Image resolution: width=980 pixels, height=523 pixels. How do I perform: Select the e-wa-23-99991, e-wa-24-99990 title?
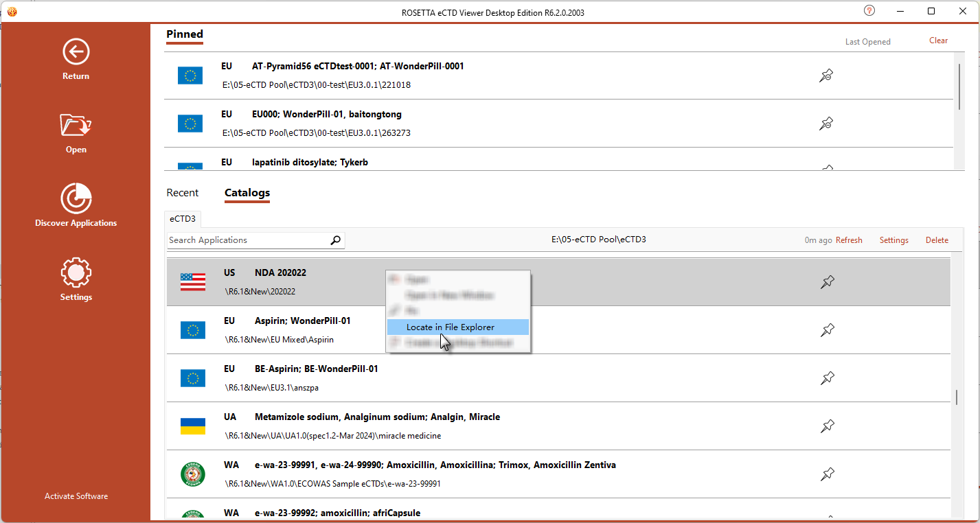(x=435, y=465)
